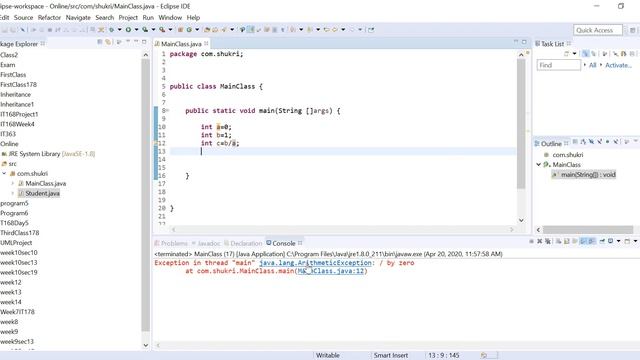
Task: Click Collapse All in Package Explorer
Action: tap(100, 42)
